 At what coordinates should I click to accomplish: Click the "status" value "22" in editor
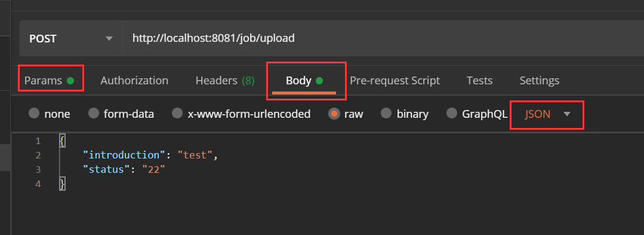pos(153,169)
